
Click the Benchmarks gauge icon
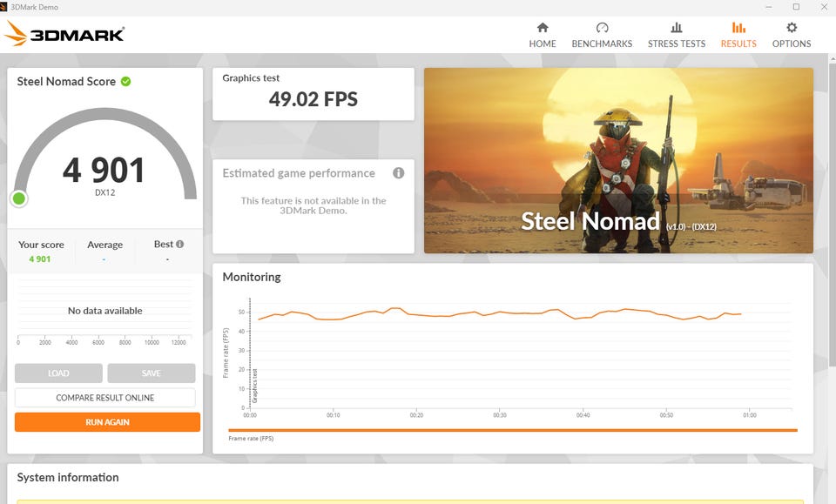(x=602, y=27)
